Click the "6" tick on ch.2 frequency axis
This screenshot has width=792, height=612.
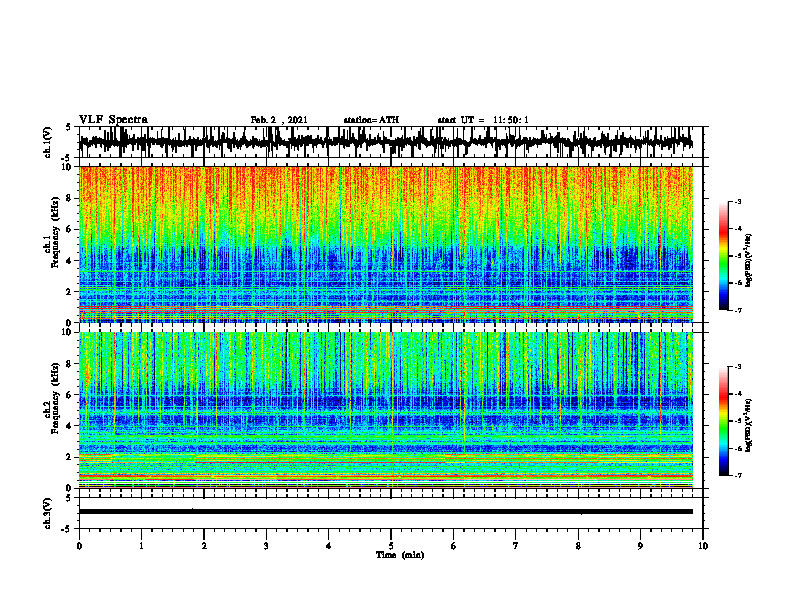pyautogui.click(x=69, y=395)
